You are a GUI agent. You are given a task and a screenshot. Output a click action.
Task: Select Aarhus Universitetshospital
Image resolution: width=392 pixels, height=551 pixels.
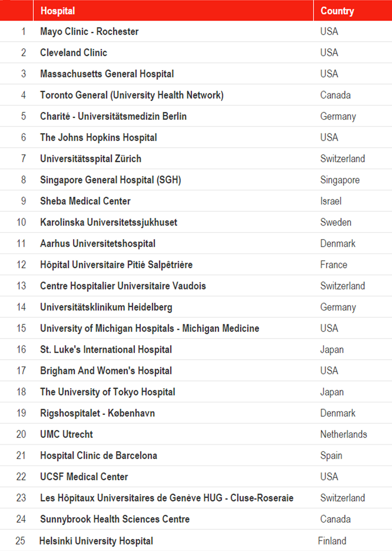pos(98,244)
